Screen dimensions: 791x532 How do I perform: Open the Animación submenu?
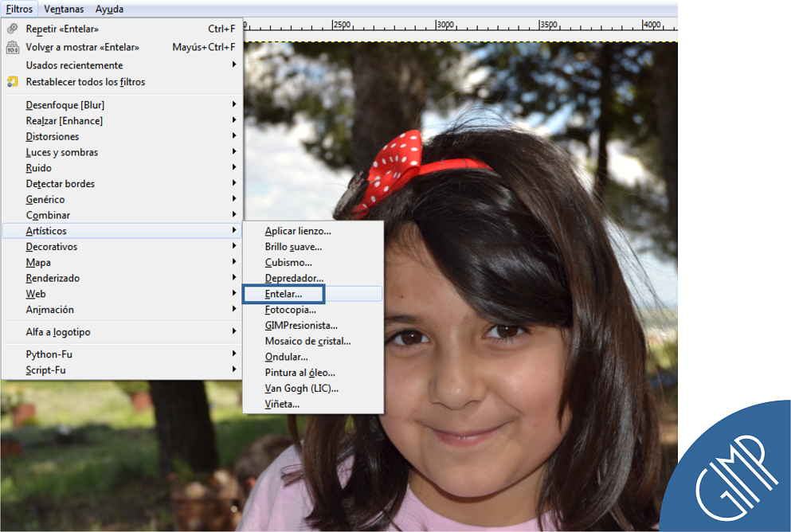121,309
